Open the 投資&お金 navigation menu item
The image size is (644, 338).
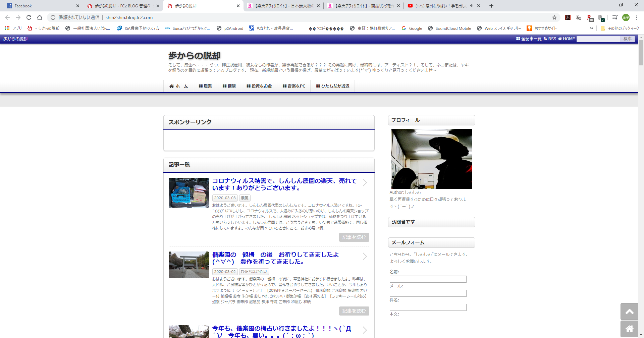click(259, 86)
